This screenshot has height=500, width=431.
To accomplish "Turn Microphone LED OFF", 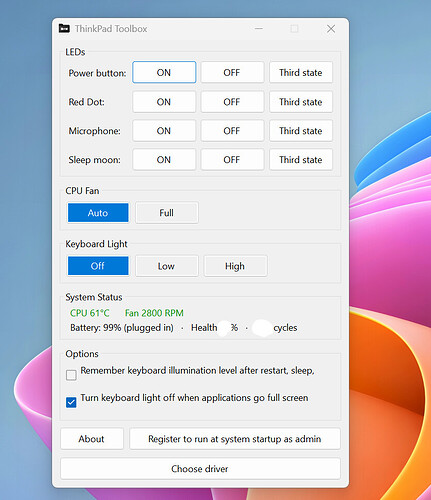I will coord(232,131).
